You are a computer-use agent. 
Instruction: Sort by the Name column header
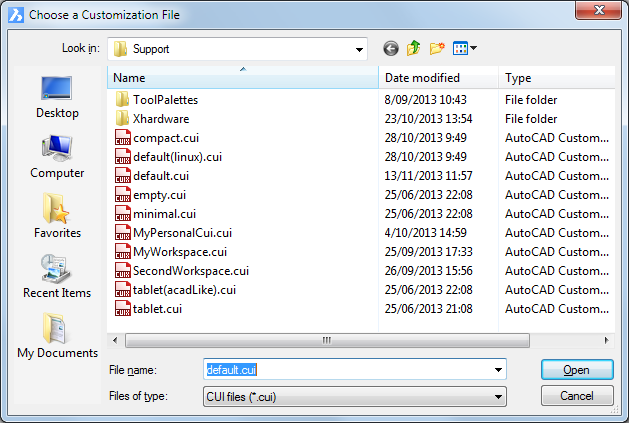pyautogui.click(x=243, y=77)
